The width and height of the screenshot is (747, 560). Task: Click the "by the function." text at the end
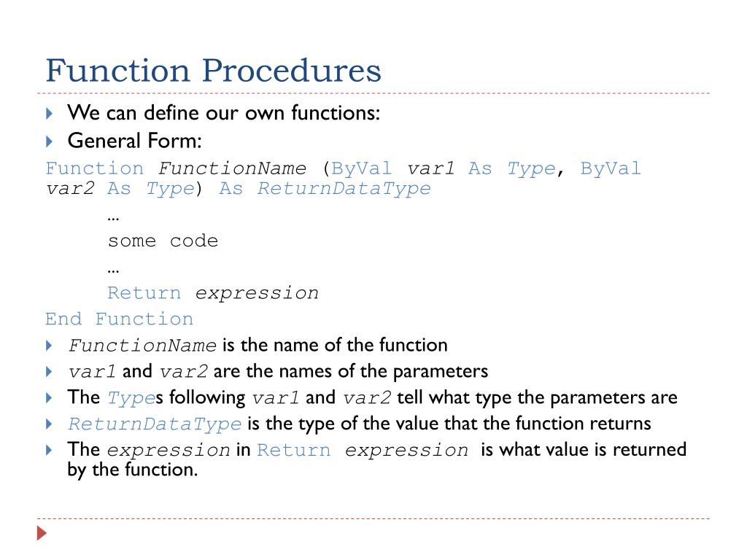coord(133,470)
